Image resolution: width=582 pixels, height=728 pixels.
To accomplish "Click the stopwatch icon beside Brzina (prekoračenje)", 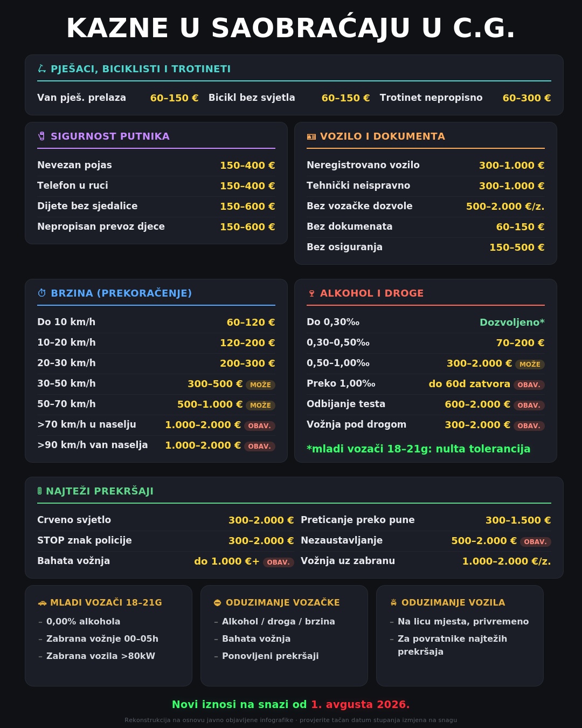I will 41,293.
